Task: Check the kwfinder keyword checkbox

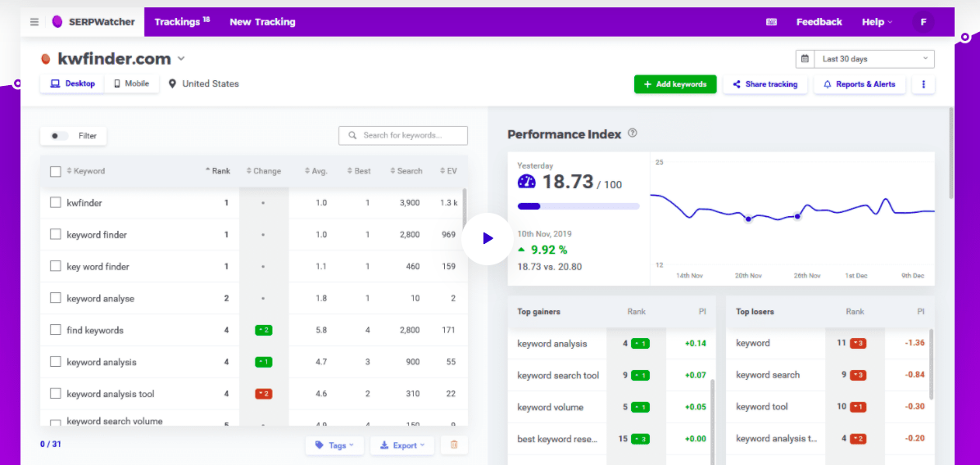Action: [x=55, y=202]
